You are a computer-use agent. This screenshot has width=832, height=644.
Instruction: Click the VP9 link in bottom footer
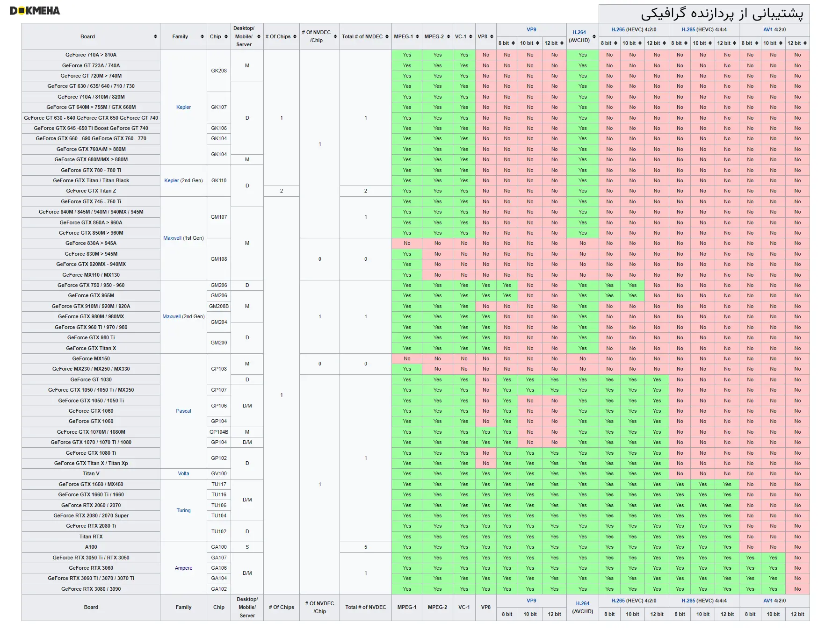531,601
